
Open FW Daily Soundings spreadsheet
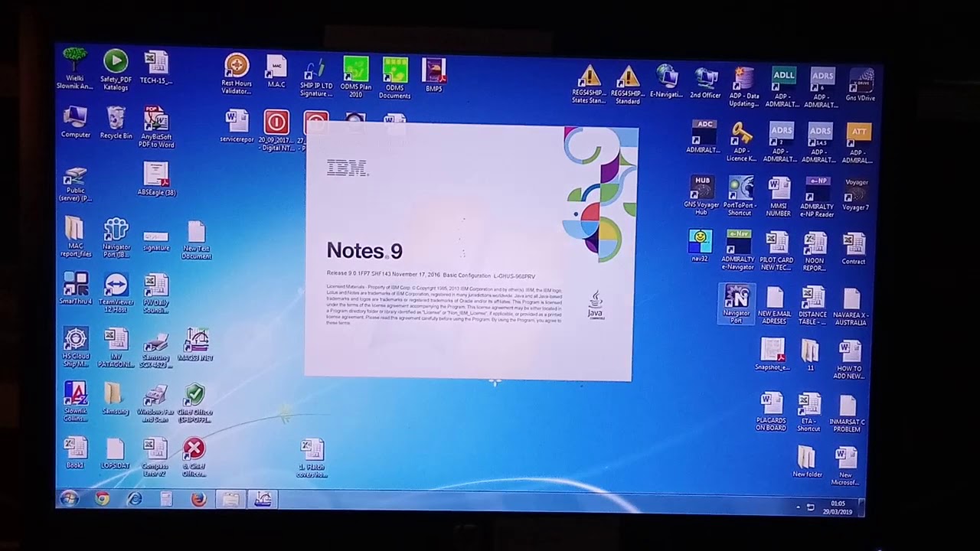tap(156, 294)
